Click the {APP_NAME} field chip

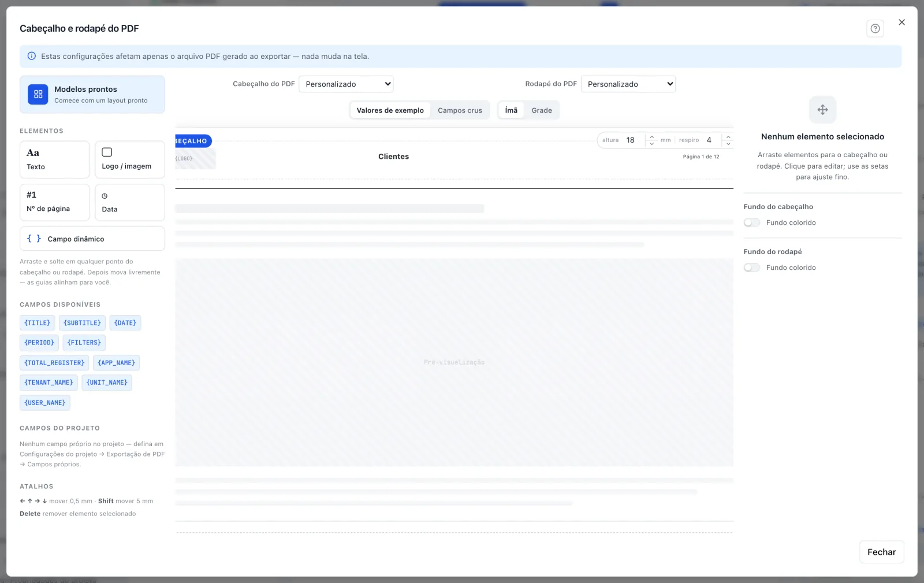pyautogui.click(x=117, y=363)
